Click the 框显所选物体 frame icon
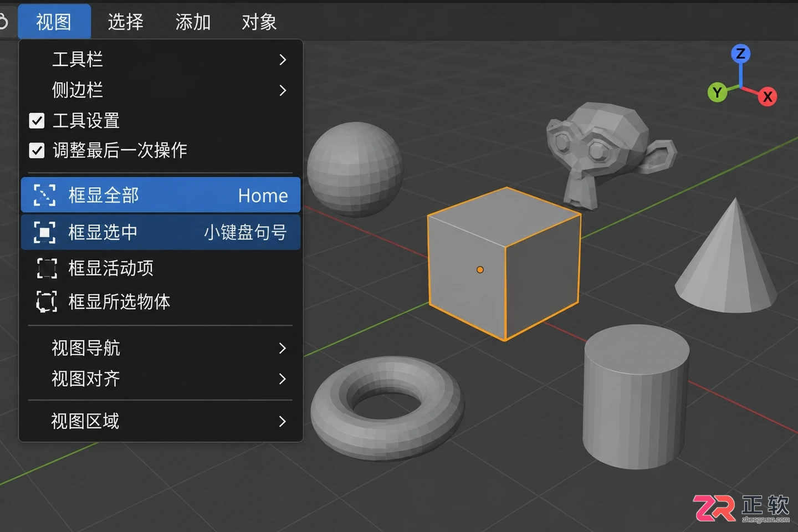 point(47,302)
